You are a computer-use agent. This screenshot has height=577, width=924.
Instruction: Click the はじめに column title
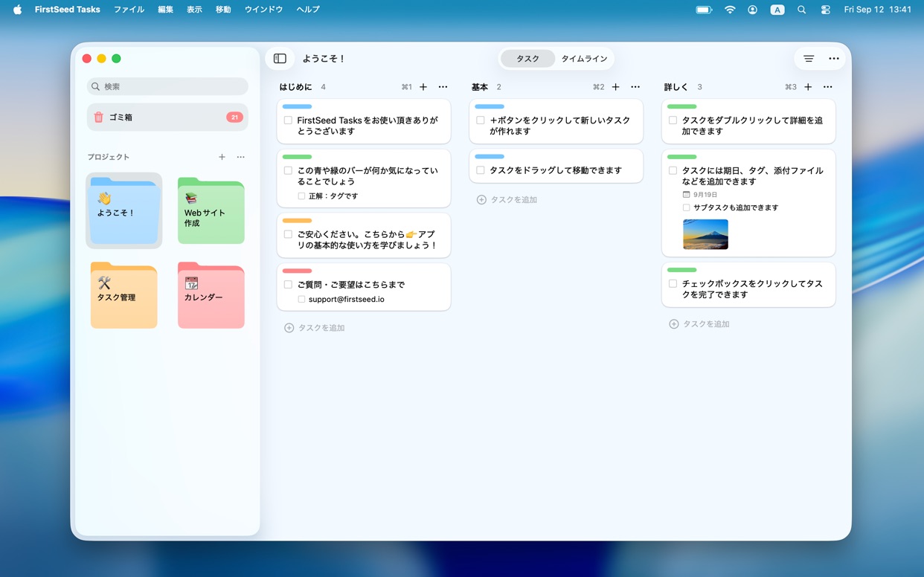pos(295,87)
